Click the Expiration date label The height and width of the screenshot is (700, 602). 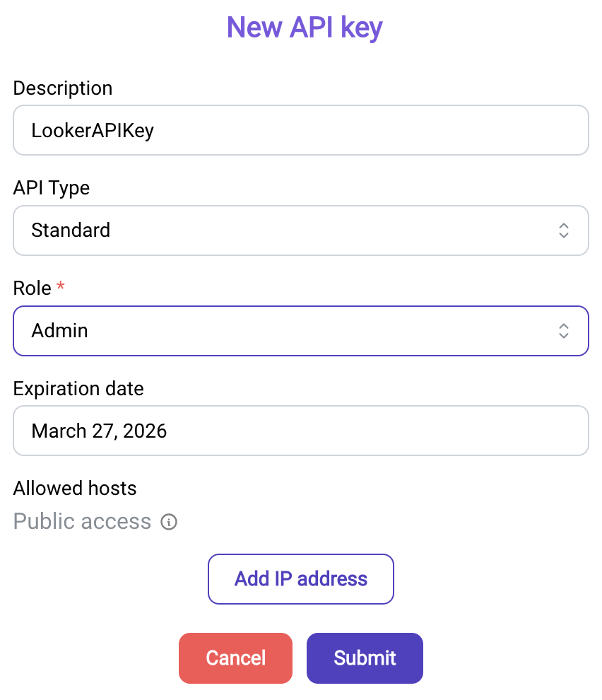(x=78, y=388)
